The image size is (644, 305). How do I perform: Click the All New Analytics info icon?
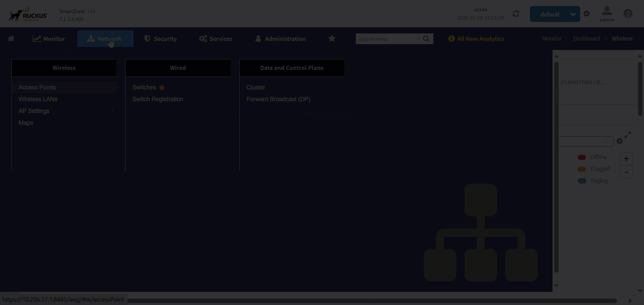451,38
